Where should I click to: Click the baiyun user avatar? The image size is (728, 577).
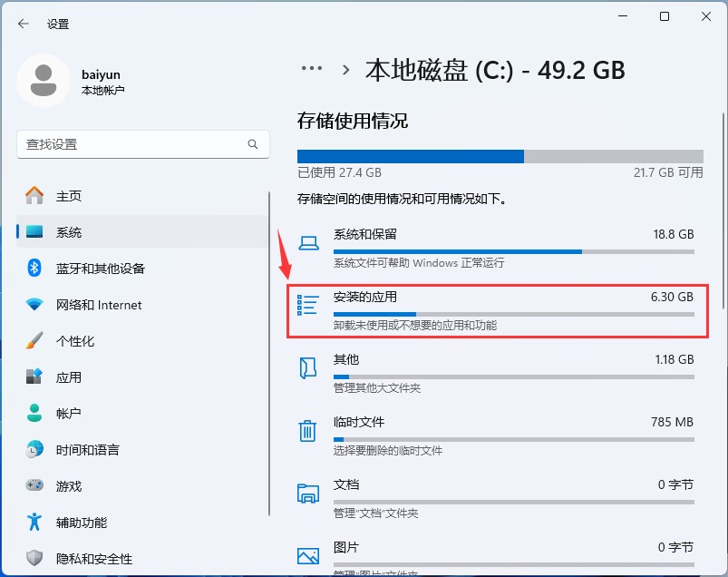tap(44, 81)
